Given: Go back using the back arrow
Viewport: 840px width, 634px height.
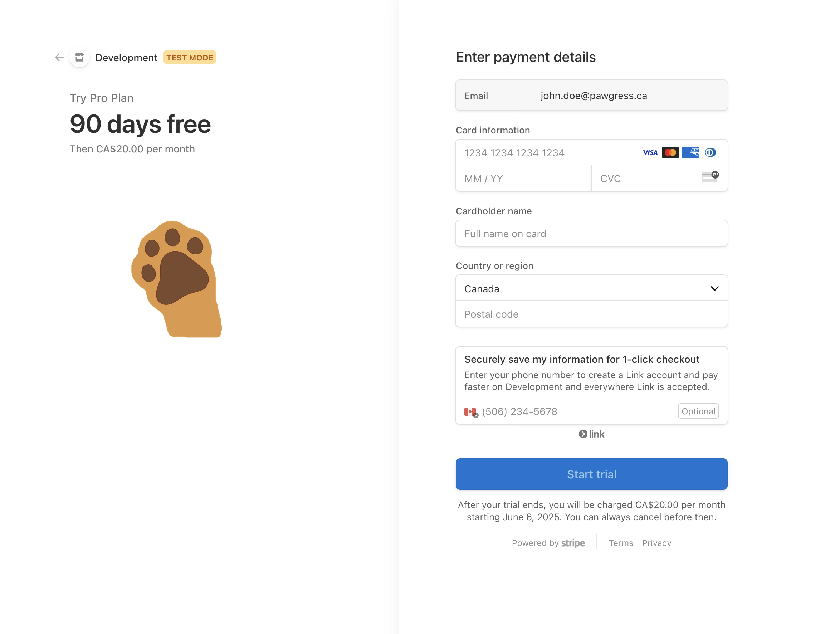Looking at the screenshot, I should pos(59,57).
